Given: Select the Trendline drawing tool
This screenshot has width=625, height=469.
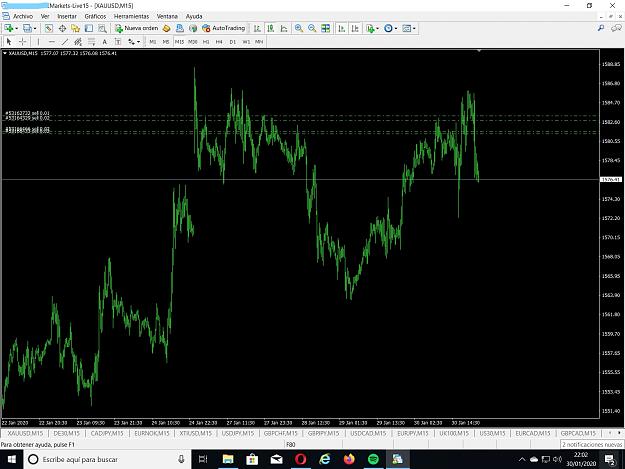Looking at the screenshot, I should (65, 41).
